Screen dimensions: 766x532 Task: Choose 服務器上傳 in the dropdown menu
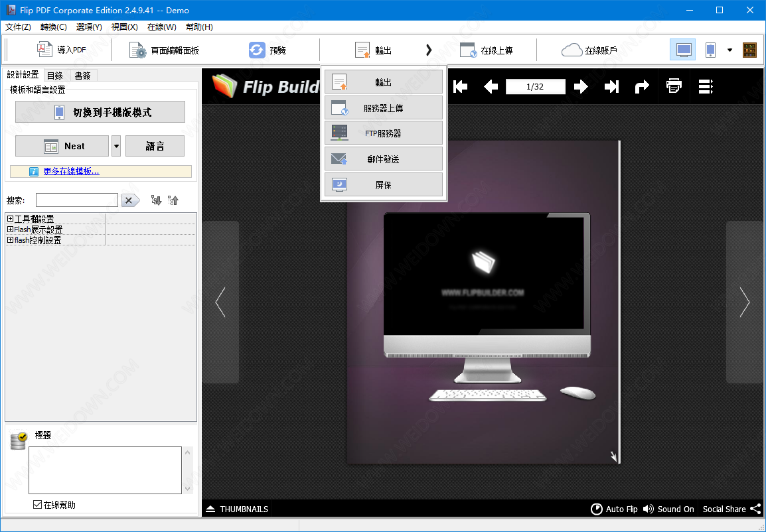[384, 108]
